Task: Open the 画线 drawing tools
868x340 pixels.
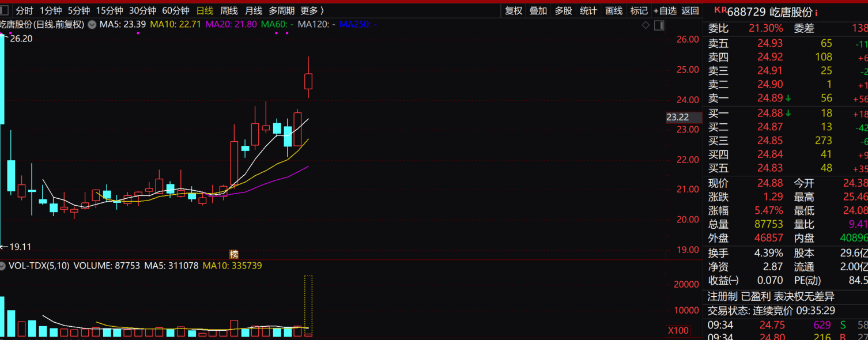Action: coord(614,11)
